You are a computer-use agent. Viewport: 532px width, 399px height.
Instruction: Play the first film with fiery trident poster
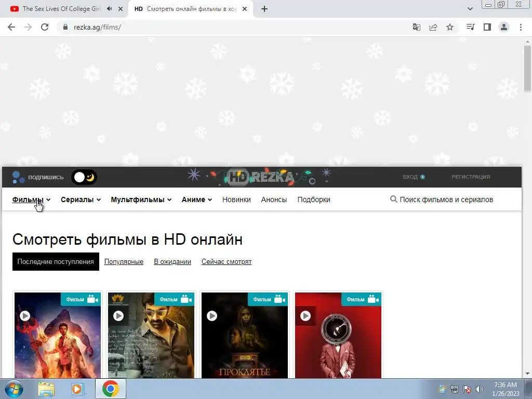[x=25, y=316]
